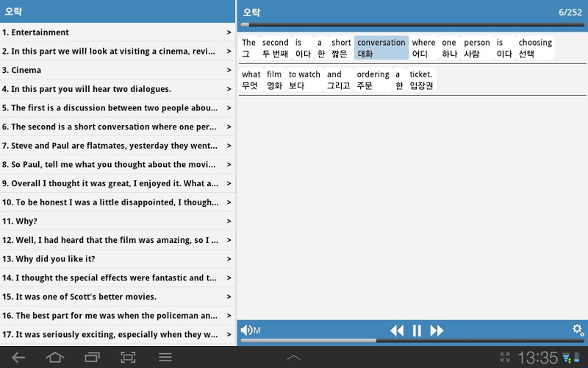Tap the 오락 title in the right header
The height and width of the screenshot is (368, 588).
click(251, 13)
